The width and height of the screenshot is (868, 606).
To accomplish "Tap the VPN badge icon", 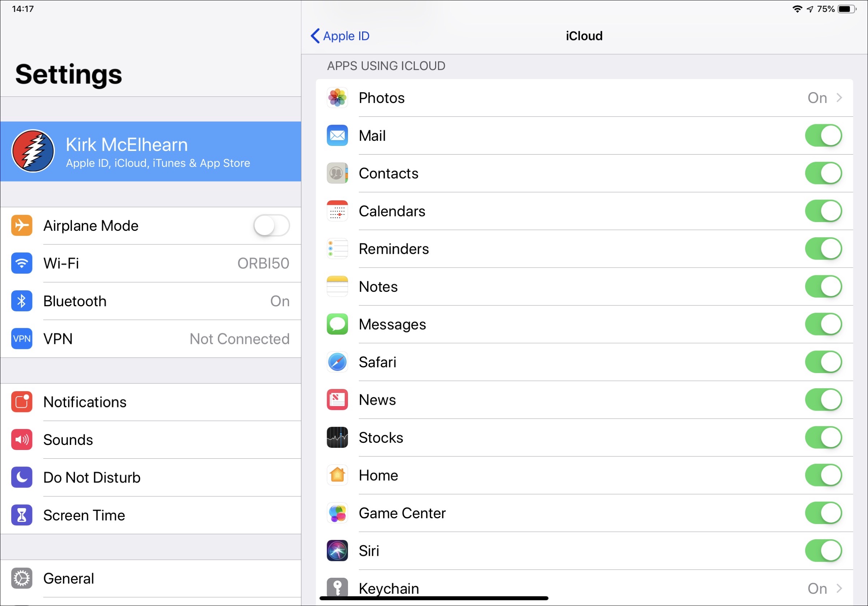I will [22, 339].
